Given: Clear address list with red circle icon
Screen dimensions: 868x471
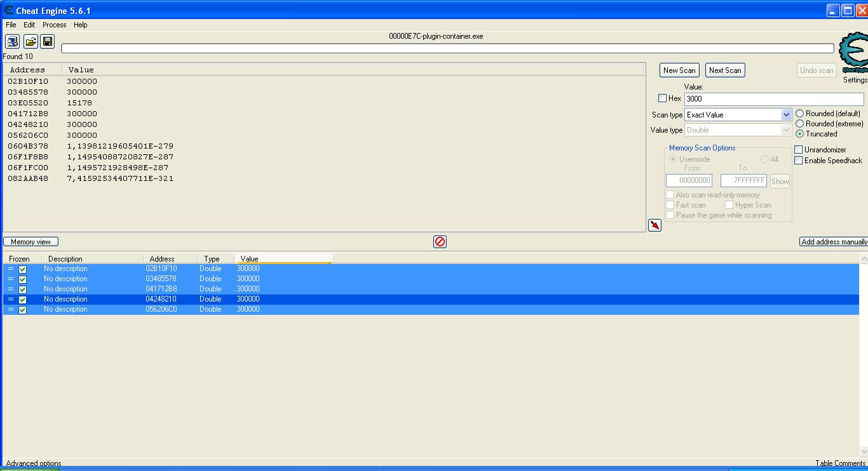Looking at the screenshot, I should pos(440,242).
